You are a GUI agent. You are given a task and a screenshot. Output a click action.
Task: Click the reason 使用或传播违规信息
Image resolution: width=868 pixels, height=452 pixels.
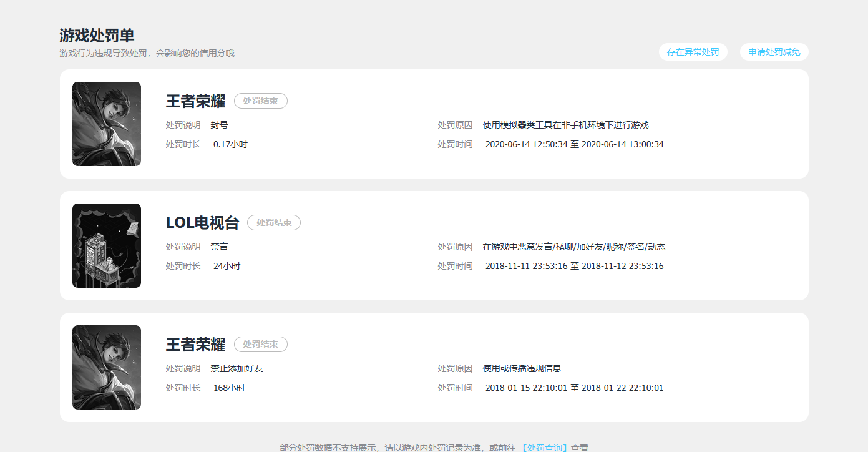tap(522, 368)
